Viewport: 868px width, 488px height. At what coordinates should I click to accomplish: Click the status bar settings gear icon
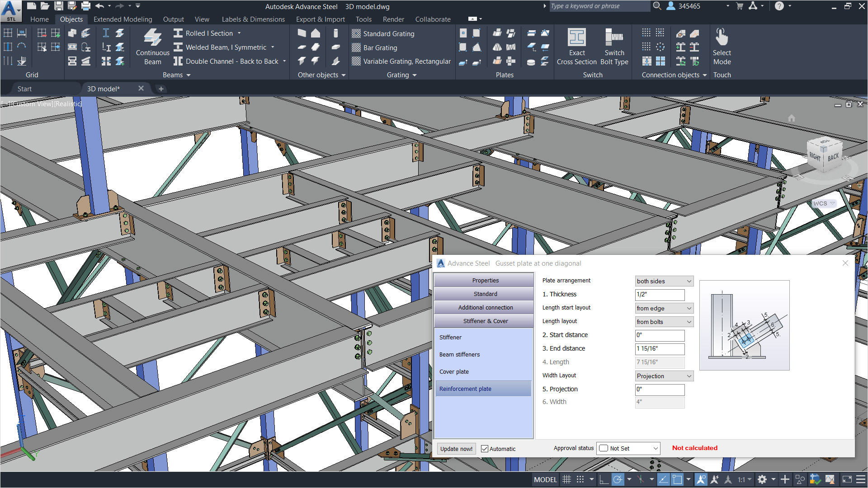762,479
